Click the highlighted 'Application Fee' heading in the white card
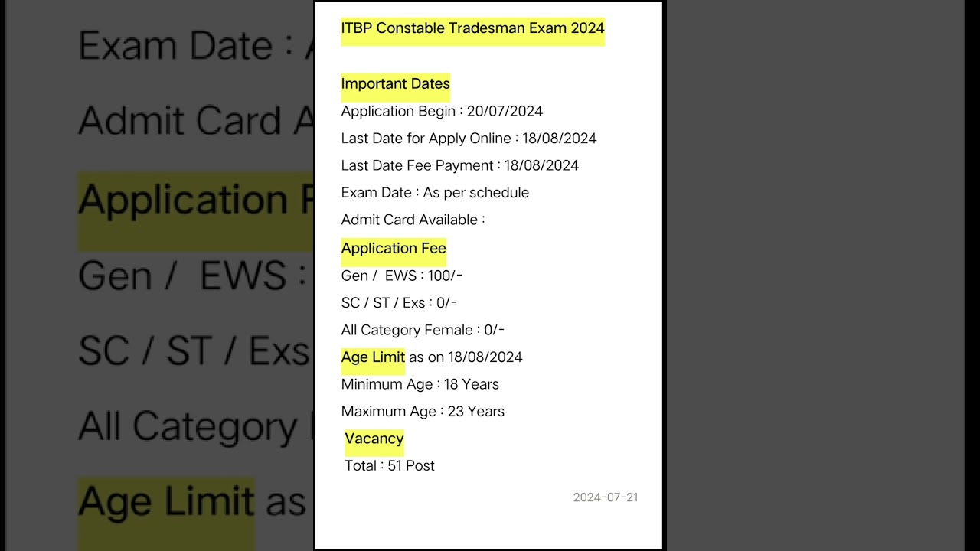980x551 pixels. point(394,248)
